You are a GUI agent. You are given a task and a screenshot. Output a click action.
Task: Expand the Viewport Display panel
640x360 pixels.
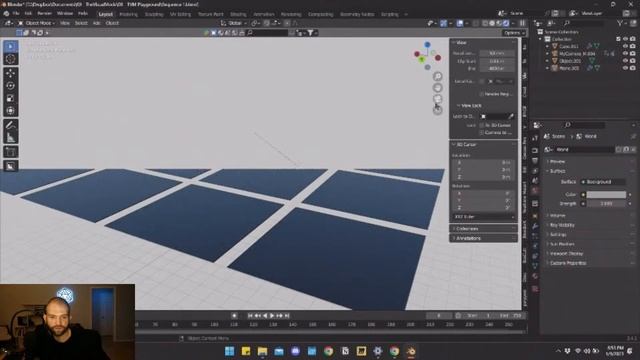pyautogui.click(x=566, y=253)
